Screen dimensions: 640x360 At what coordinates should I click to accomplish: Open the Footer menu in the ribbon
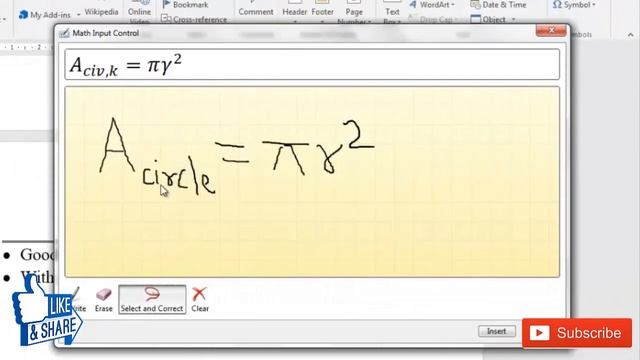[322, 12]
